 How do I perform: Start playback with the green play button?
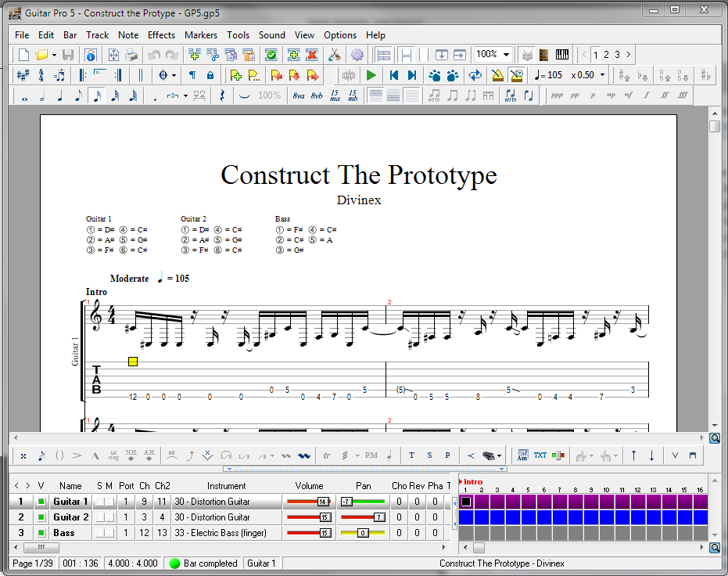(371, 75)
